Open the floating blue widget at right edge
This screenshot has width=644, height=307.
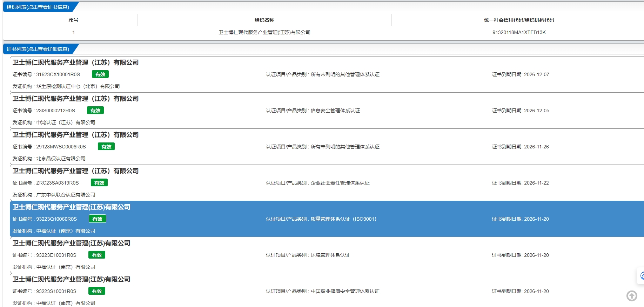coord(641,276)
